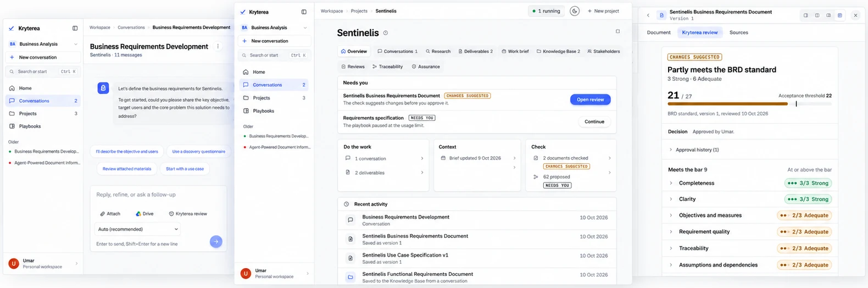Open the 1 conversation row chevron
The image size is (868, 288).
tap(422, 158)
